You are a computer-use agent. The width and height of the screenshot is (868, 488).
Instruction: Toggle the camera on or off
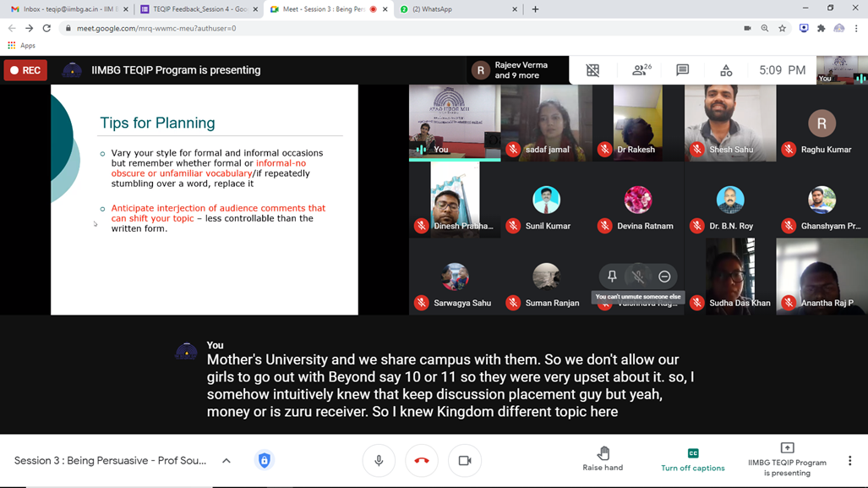[465, 460]
